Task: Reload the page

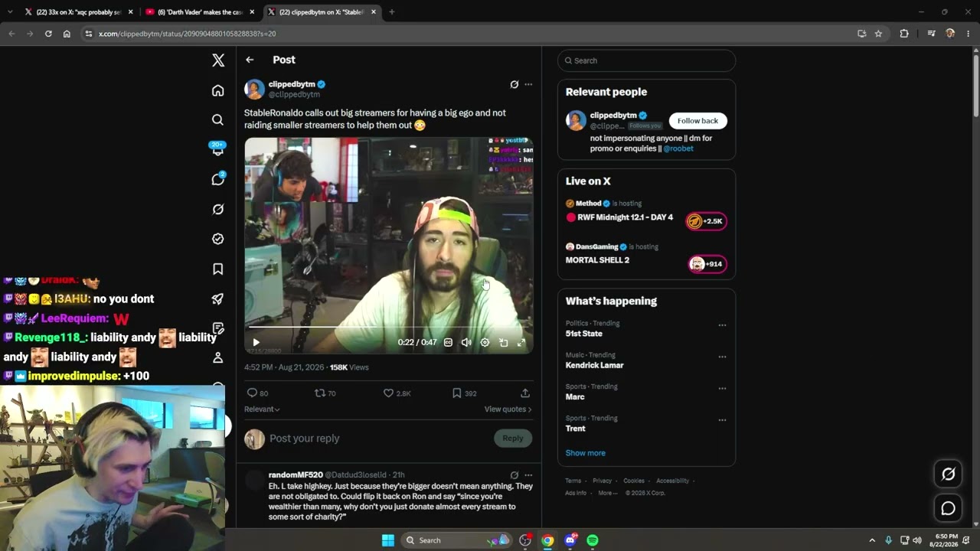Action: click(x=48, y=34)
